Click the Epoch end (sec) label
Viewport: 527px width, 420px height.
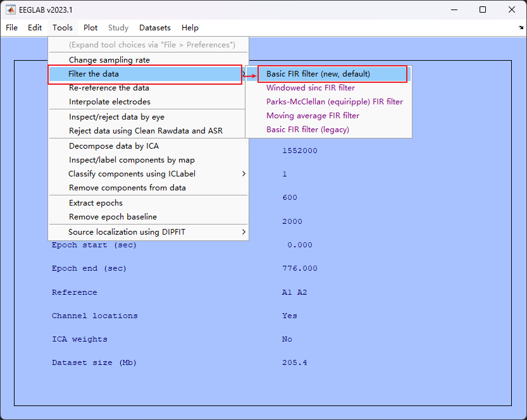[89, 268]
